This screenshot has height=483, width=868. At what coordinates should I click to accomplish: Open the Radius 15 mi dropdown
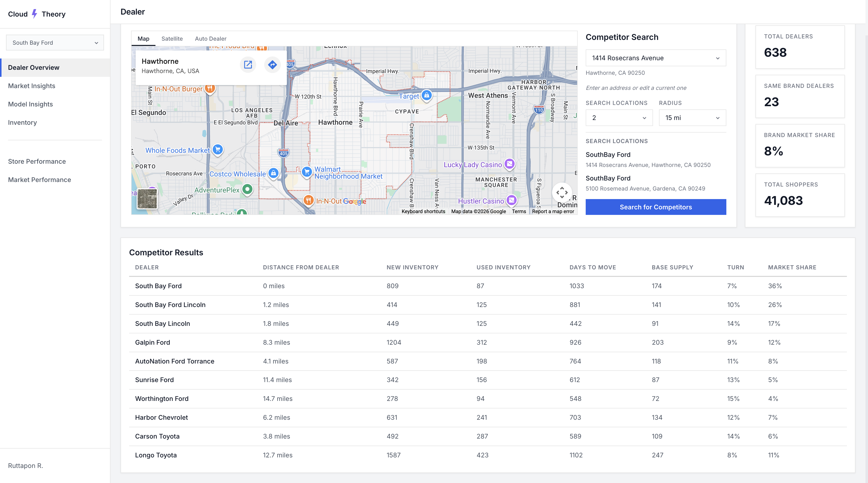tap(692, 117)
